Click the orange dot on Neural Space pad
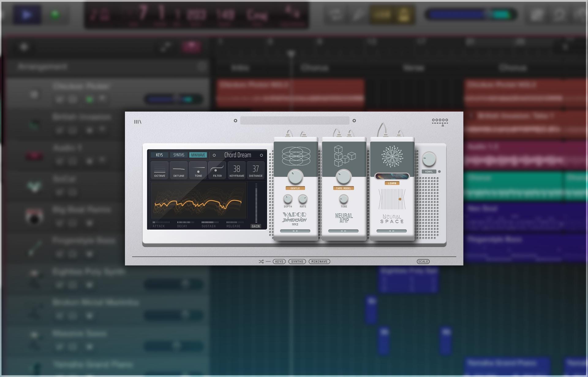Screen dimensions: 588x377 400,199
